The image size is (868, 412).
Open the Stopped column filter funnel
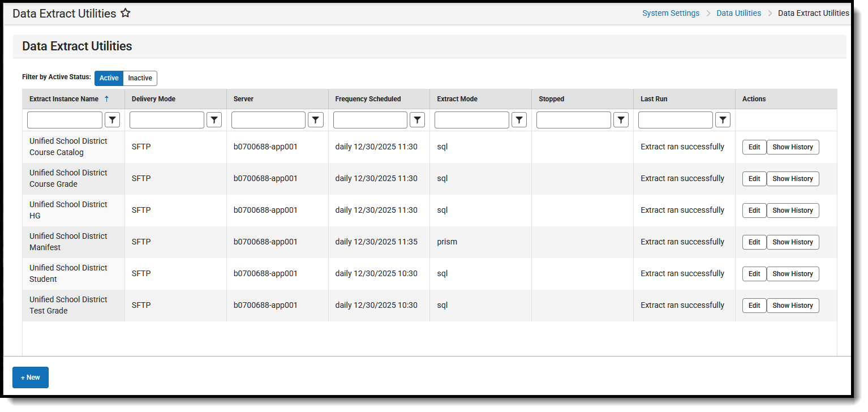click(x=621, y=119)
